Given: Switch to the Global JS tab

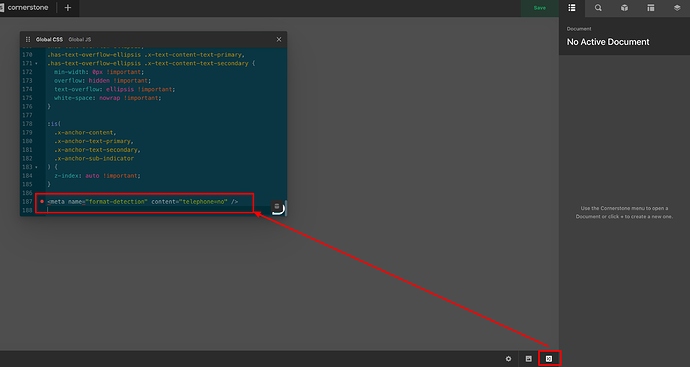Looking at the screenshot, I should pyautogui.click(x=80, y=39).
